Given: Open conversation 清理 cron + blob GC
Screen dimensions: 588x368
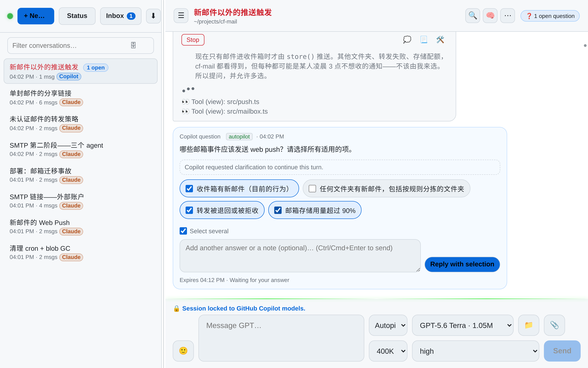Looking at the screenshot, I should click(80, 252).
